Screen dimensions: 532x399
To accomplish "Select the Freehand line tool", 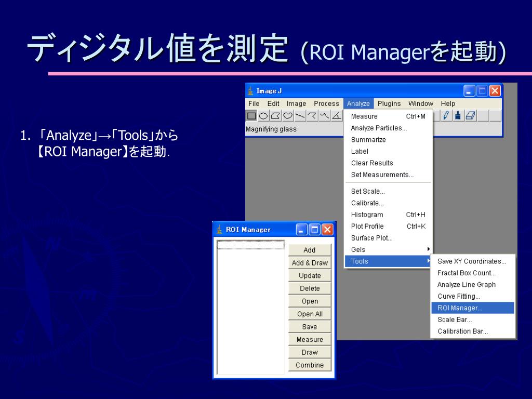I will (324, 116).
